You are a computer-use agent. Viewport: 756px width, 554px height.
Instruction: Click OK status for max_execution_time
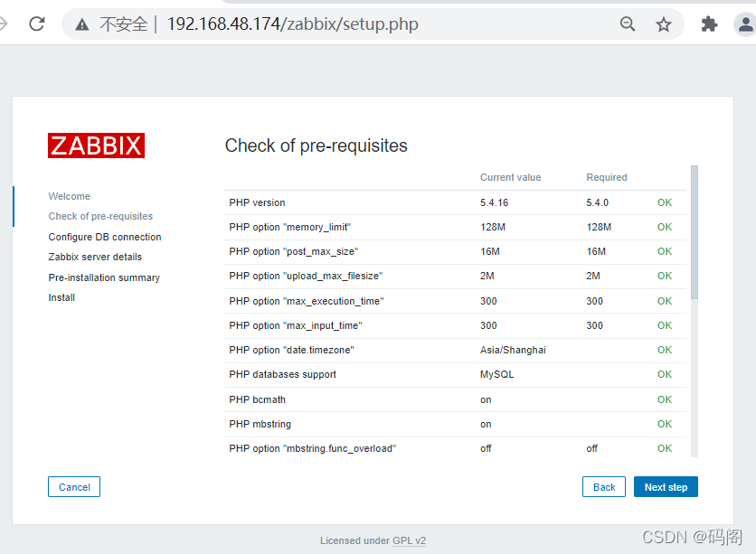(x=665, y=301)
